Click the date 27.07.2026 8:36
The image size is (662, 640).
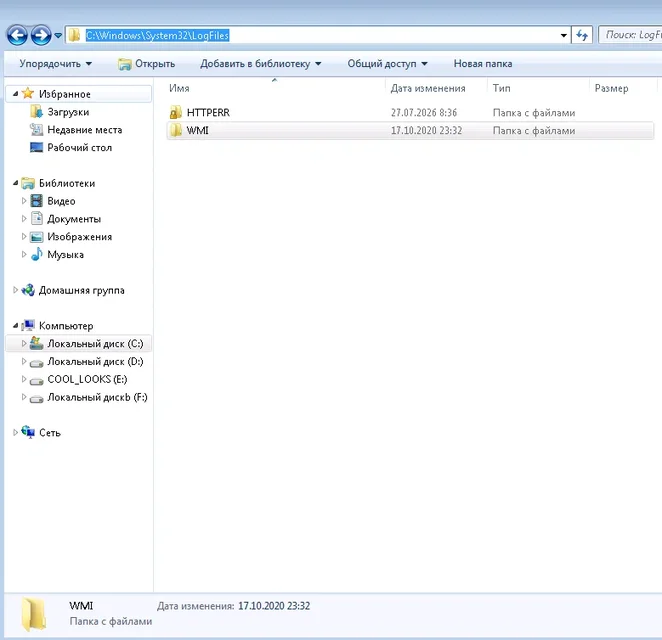click(424, 113)
